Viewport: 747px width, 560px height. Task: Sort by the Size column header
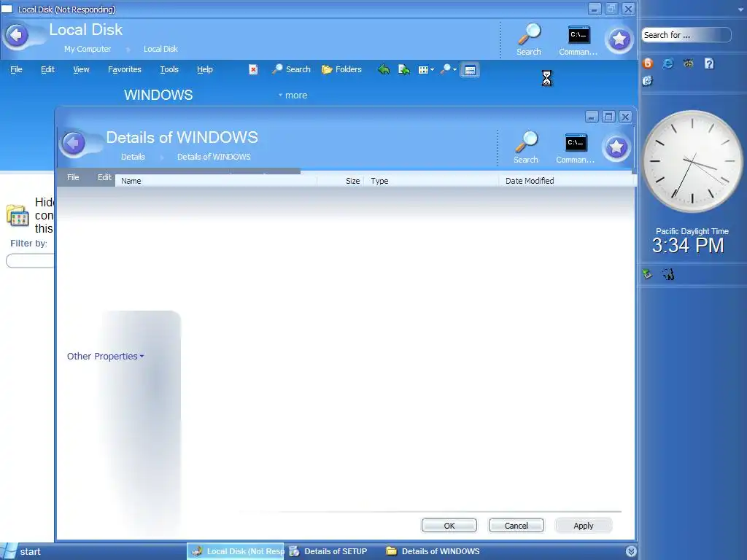coord(341,181)
